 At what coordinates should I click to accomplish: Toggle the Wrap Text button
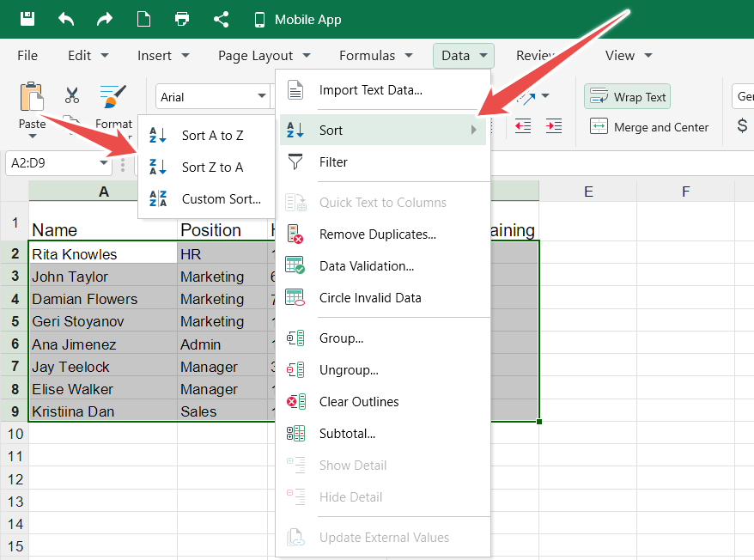pyautogui.click(x=627, y=97)
